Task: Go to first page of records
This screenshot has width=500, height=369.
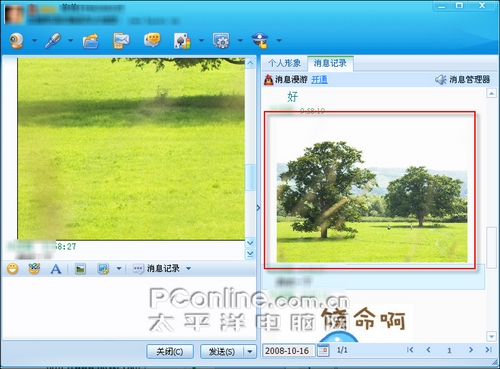Action: [410, 350]
